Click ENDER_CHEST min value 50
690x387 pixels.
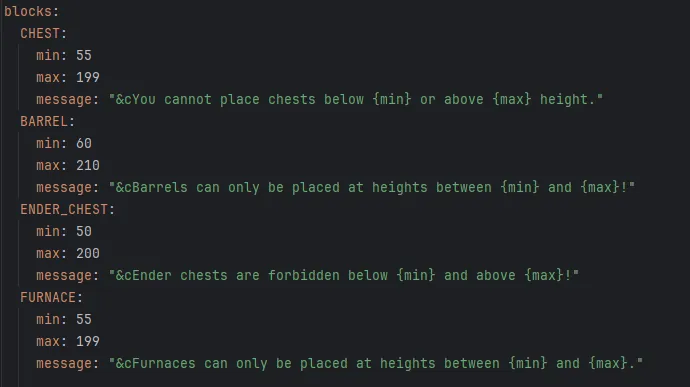coord(84,232)
